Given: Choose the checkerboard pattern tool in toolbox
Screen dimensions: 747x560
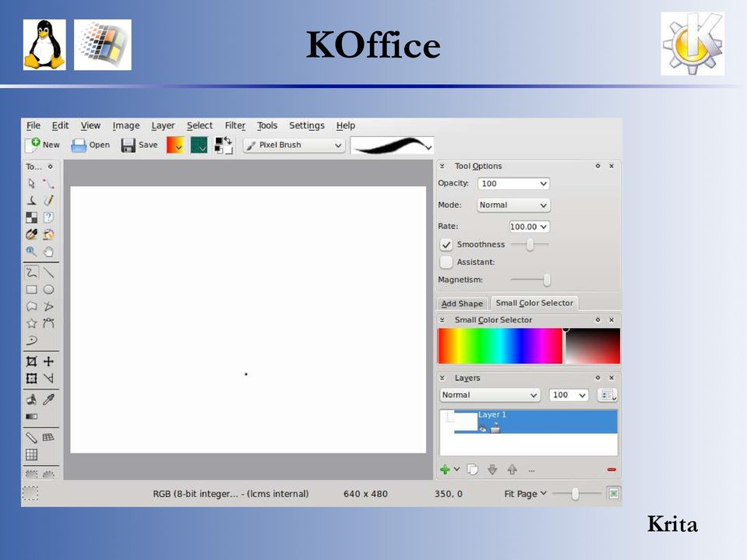Looking at the screenshot, I should (31, 217).
